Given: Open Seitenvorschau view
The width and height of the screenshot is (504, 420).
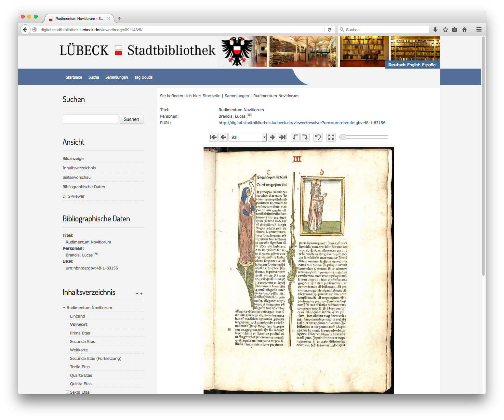Looking at the screenshot, I should coord(76,177).
